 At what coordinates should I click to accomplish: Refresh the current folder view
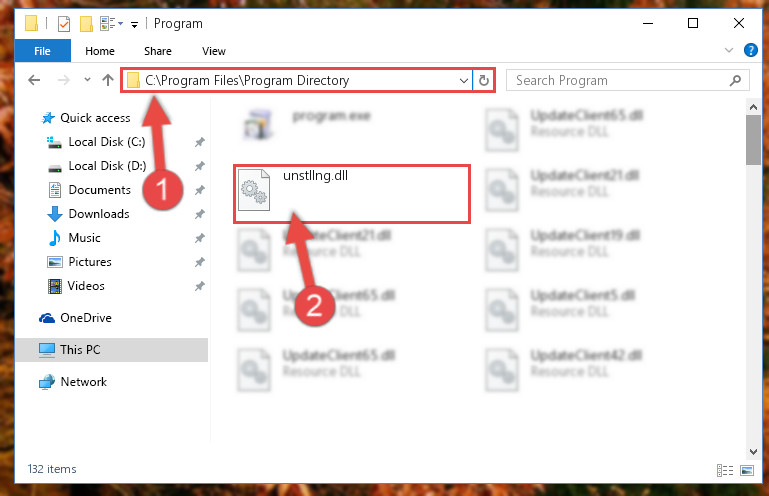pos(484,80)
